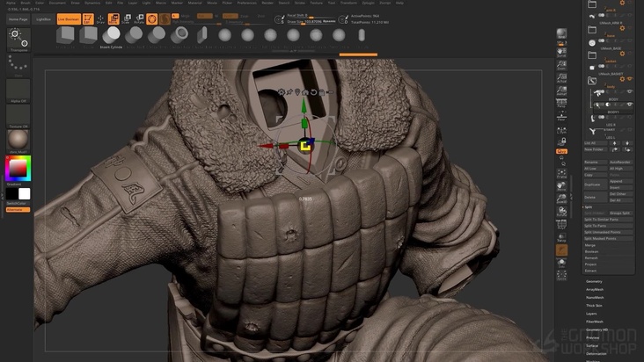Expand the Merge subsection
The height and width of the screenshot is (362, 644).
pos(589,245)
